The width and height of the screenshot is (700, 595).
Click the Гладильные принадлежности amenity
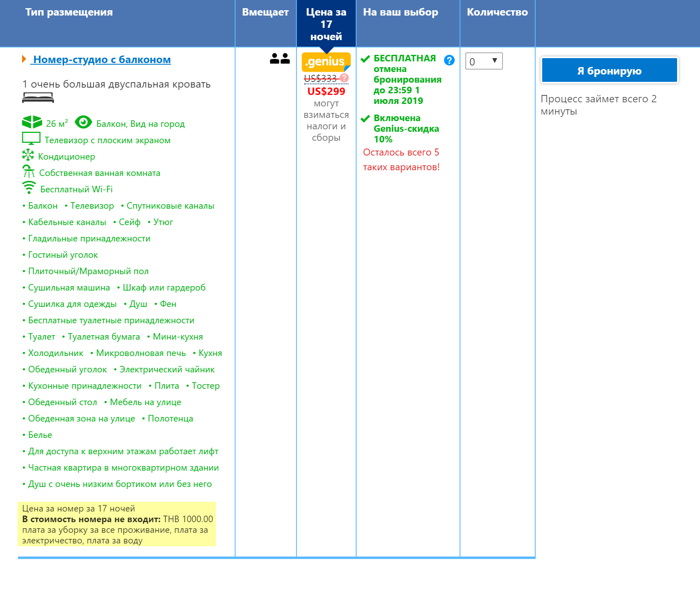pos(90,238)
